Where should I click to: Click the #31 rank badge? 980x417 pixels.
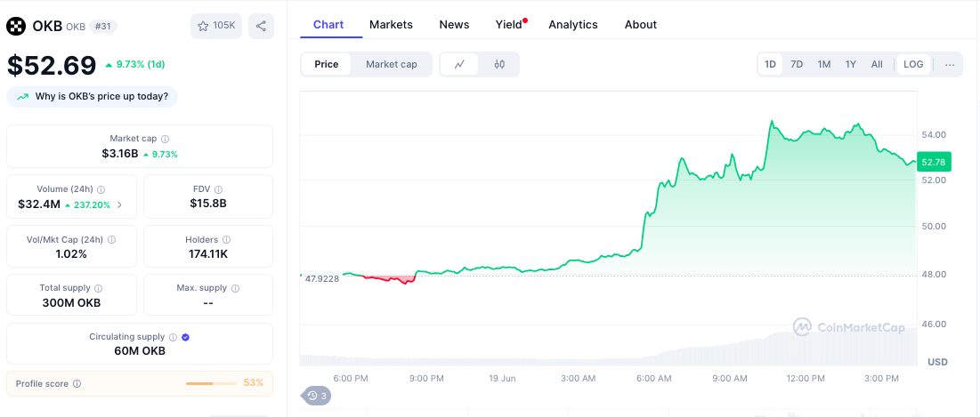103,26
